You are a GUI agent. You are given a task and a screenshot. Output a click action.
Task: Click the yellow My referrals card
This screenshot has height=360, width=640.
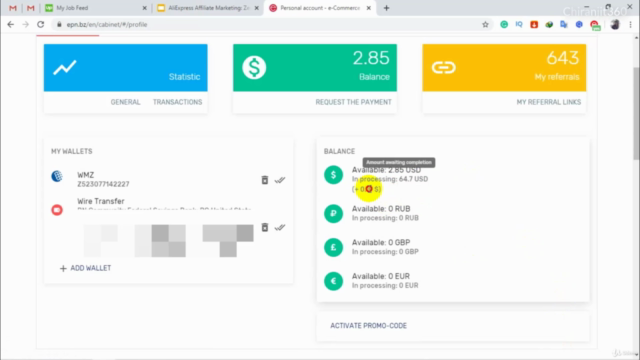[x=504, y=68]
